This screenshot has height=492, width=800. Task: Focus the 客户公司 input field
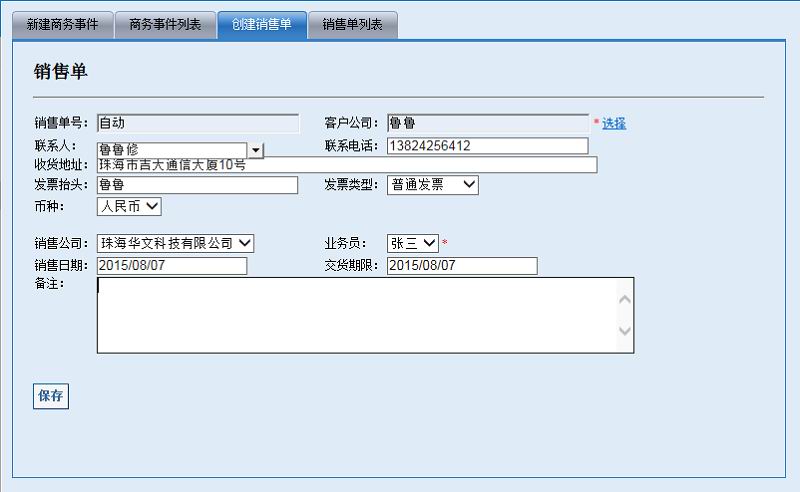(x=488, y=124)
